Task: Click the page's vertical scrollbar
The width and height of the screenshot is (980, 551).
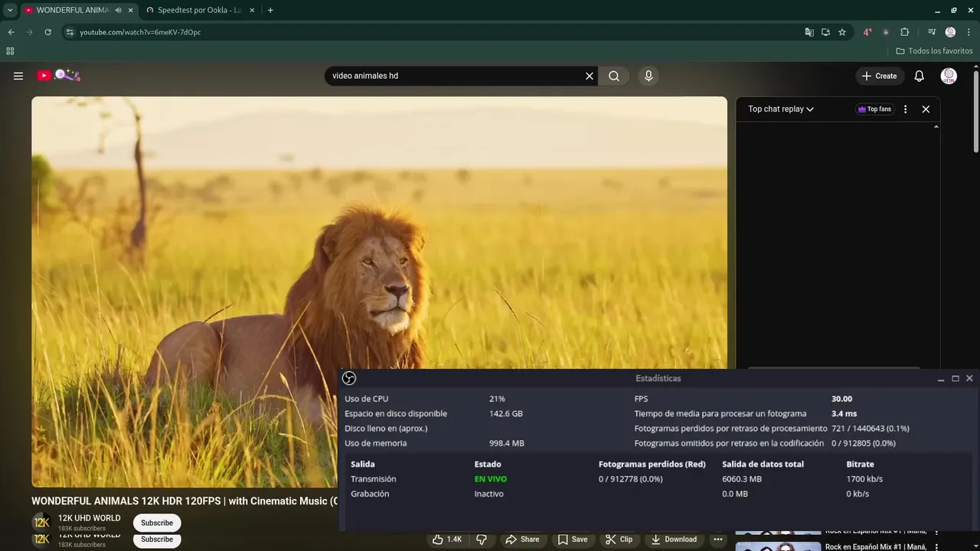Action: click(x=975, y=111)
